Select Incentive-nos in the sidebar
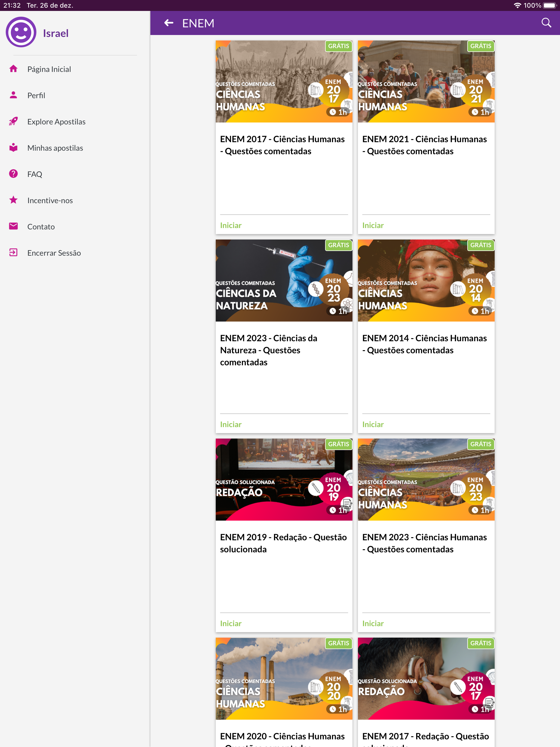560x747 pixels. click(75, 200)
